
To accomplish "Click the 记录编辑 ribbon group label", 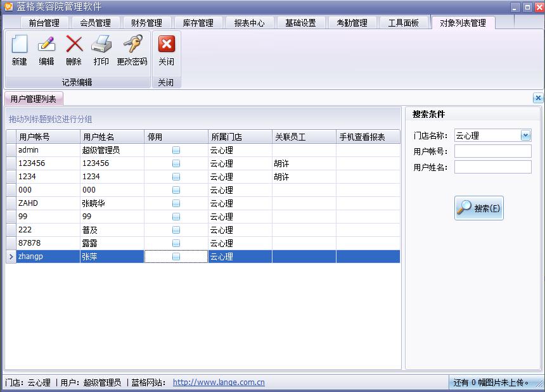I will point(77,82).
